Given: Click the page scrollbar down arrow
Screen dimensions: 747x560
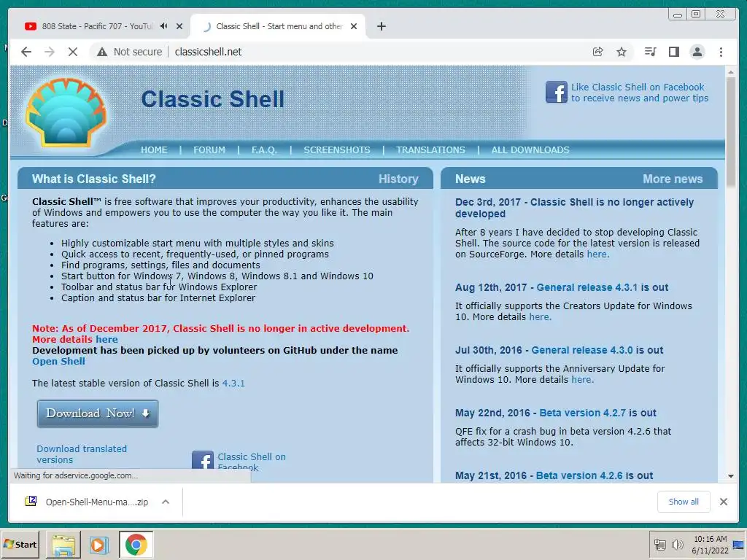Looking at the screenshot, I should tap(731, 476).
